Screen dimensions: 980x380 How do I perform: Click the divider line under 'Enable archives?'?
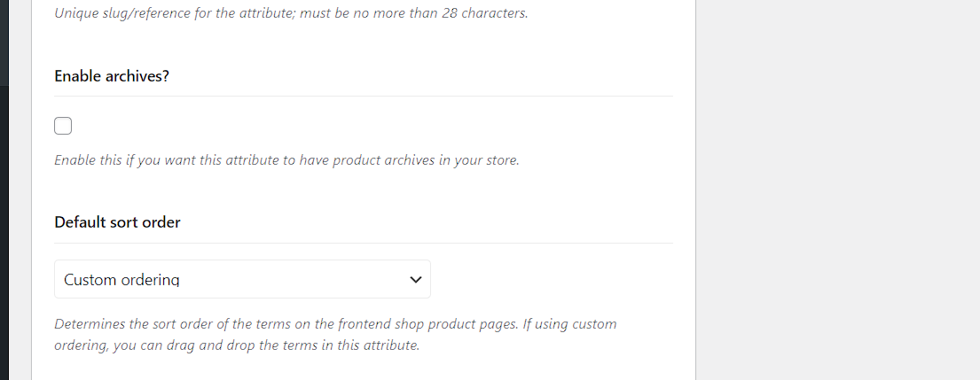[364, 96]
